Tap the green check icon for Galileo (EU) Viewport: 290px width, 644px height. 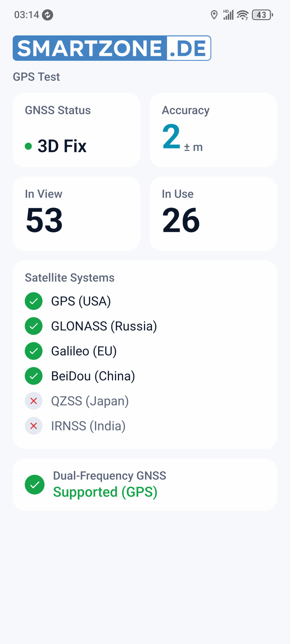[x=33, y=351]
